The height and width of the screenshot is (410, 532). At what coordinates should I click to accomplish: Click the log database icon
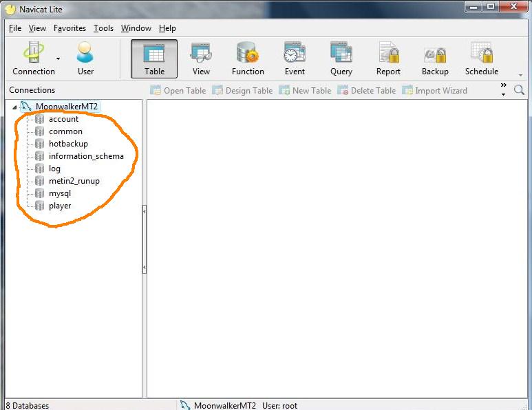pyautogui.click(x=40, y=169)
